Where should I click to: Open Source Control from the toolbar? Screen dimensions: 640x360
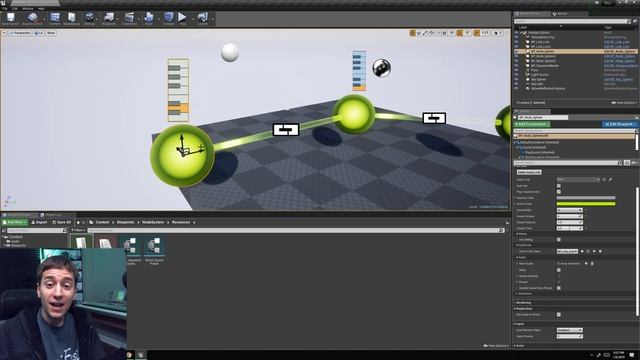[33, 18]
